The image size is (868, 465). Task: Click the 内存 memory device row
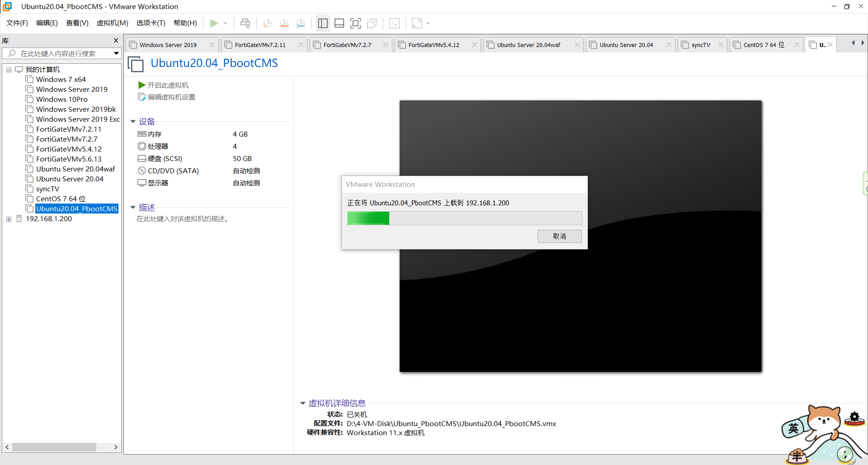(x=212, y=134)
